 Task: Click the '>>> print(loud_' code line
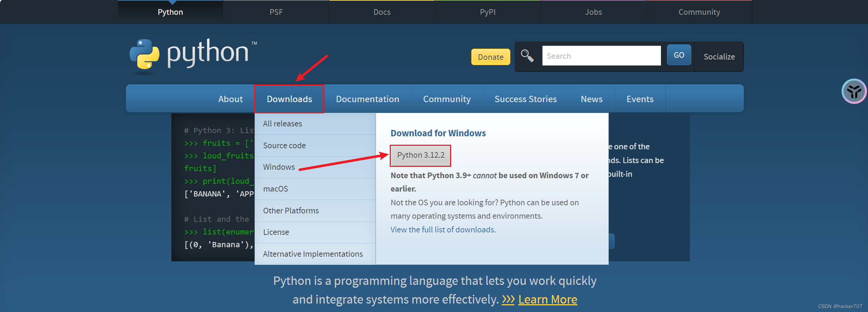[x=219, y=181]
